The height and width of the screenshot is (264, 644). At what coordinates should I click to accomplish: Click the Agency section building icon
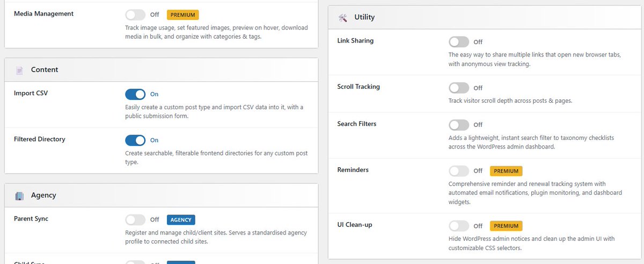tap(20, 196)
